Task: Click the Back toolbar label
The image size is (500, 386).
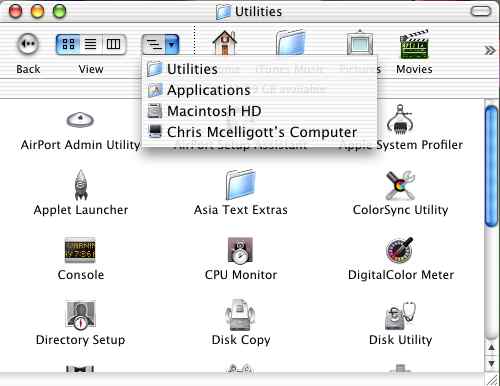Action: tap(28, 69)
